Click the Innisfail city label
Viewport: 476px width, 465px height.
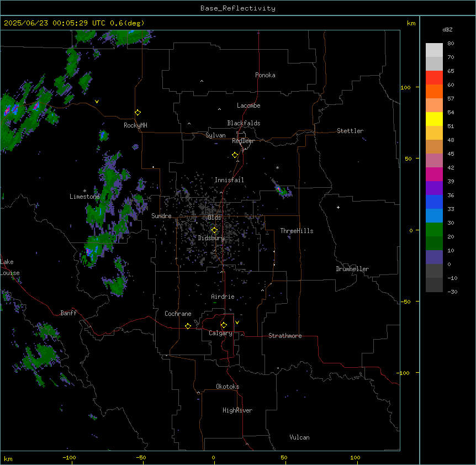click(x=229, y=180)
